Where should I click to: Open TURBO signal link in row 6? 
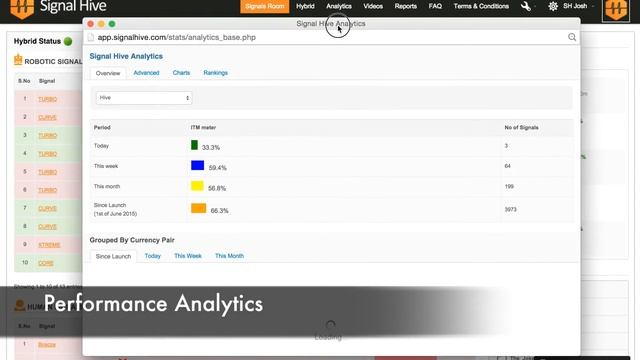pos(47,190)
